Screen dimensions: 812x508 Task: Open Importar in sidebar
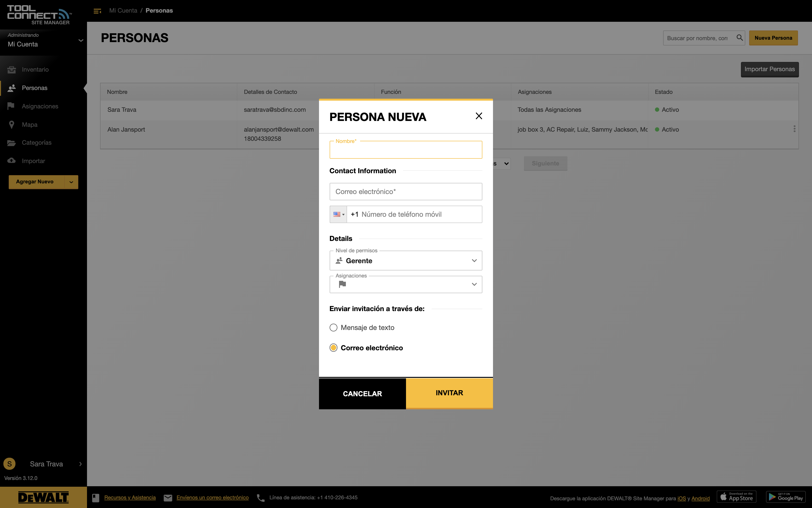(x=33, y=161)
